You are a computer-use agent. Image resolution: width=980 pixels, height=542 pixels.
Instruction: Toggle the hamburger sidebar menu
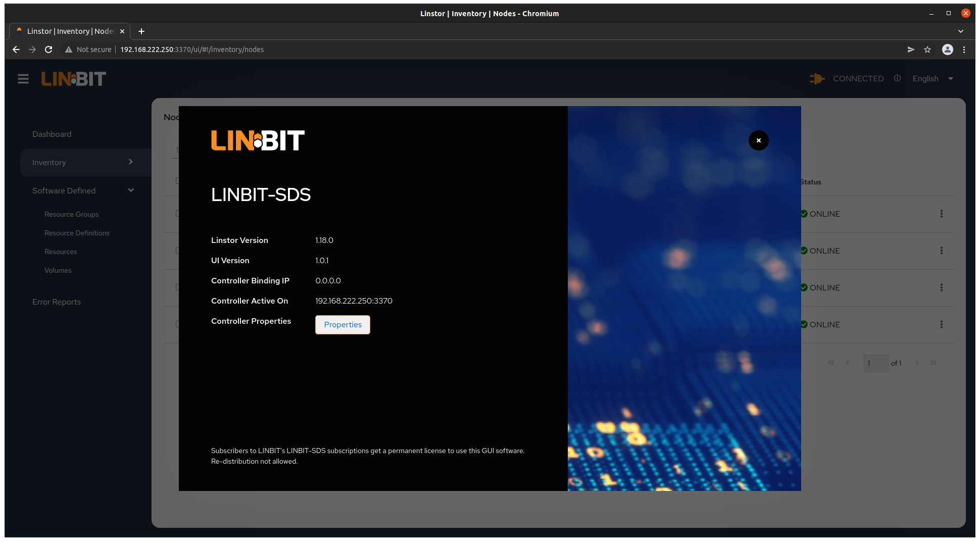tap(23, 79)
